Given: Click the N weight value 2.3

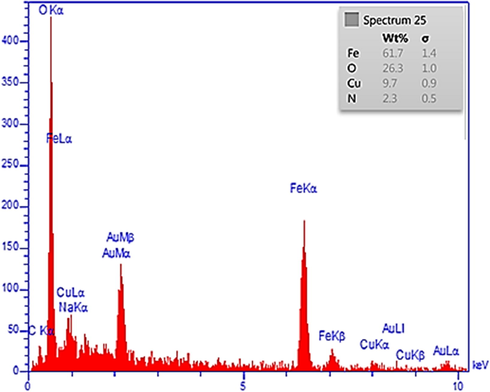Looking at the screenshot, I should tap(390, 99).
